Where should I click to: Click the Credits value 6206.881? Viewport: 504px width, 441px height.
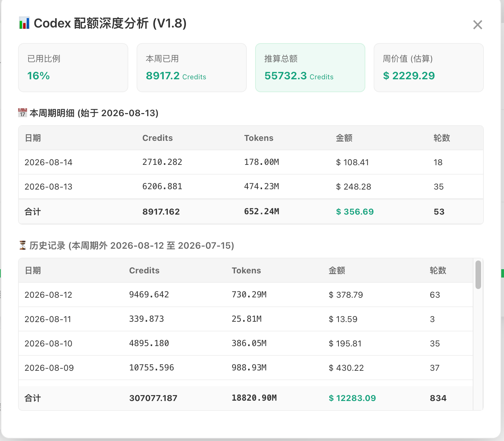click(x=162, y=186)
